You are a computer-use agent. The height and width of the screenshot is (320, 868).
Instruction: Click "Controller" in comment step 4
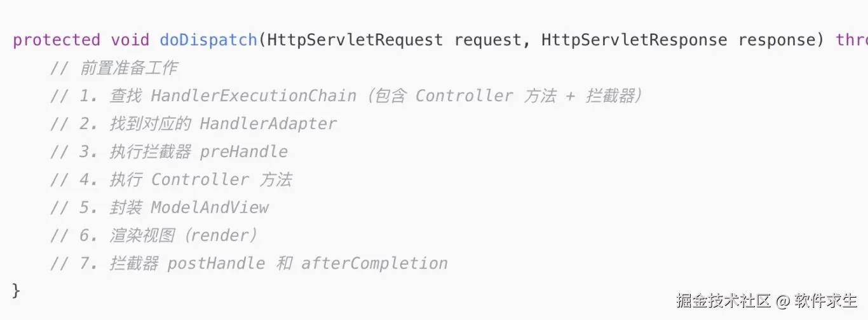[200, 179]
